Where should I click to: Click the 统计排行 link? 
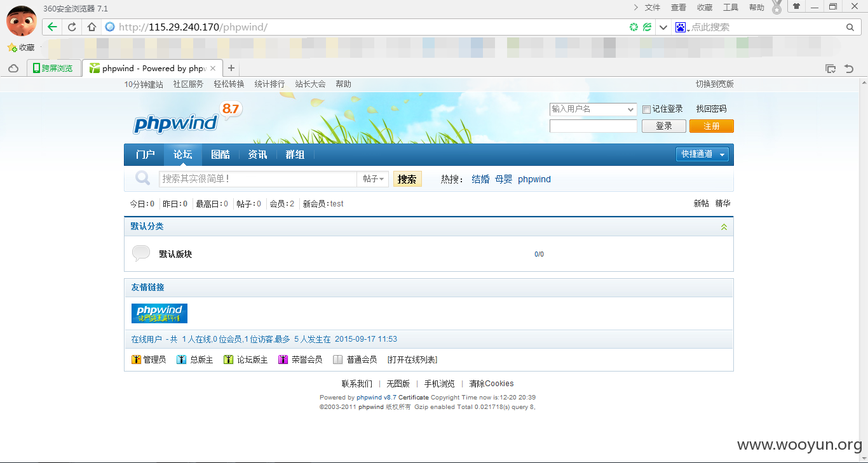coord(269,84)
